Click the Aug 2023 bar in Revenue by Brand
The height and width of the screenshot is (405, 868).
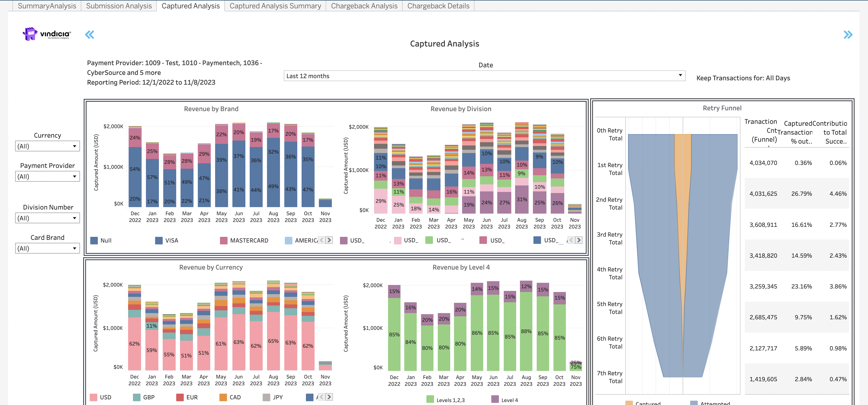click(x=273, y=165)
